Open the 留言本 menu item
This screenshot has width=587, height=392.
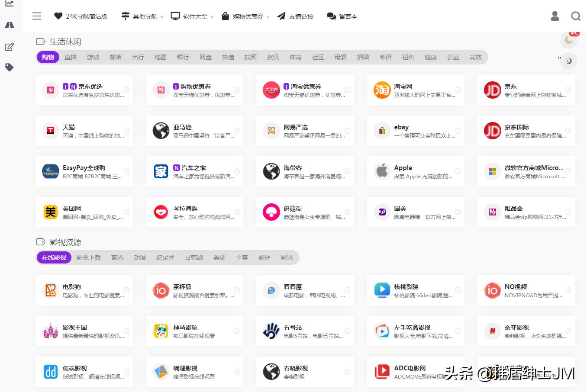point(342,16)
